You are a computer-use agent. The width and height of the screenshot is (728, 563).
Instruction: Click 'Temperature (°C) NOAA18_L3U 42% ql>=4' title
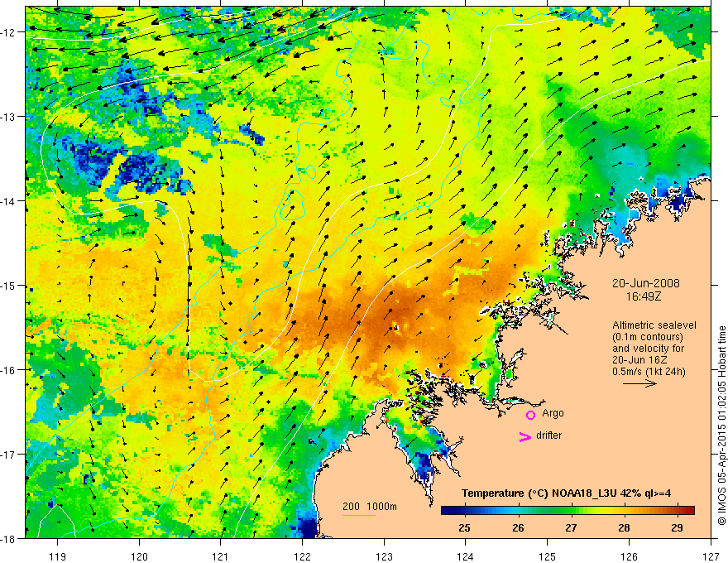coord(567,493)
